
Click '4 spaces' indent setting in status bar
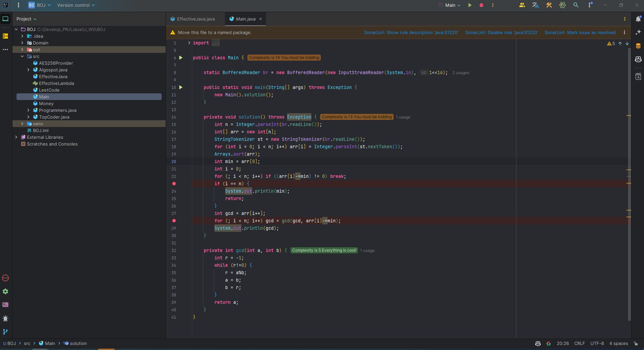(618, 344)
